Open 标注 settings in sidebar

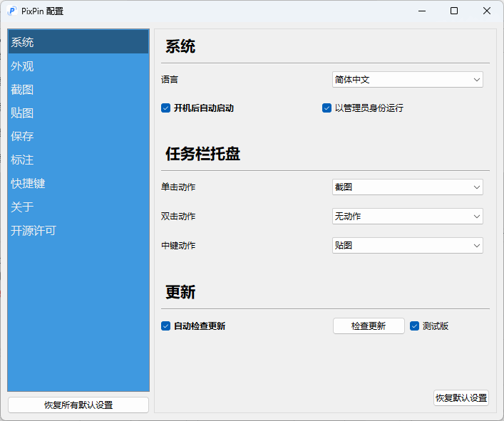(x=23, y=160)
